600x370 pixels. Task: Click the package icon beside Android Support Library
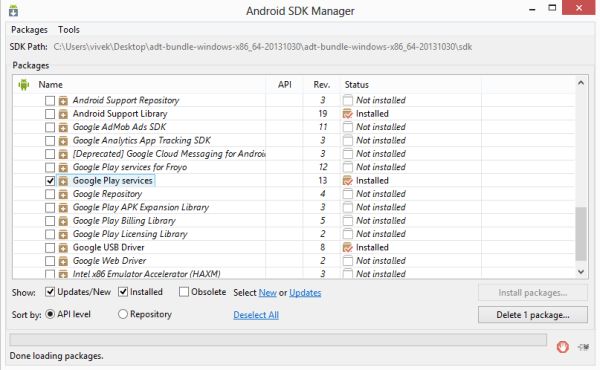coord(63,114)
